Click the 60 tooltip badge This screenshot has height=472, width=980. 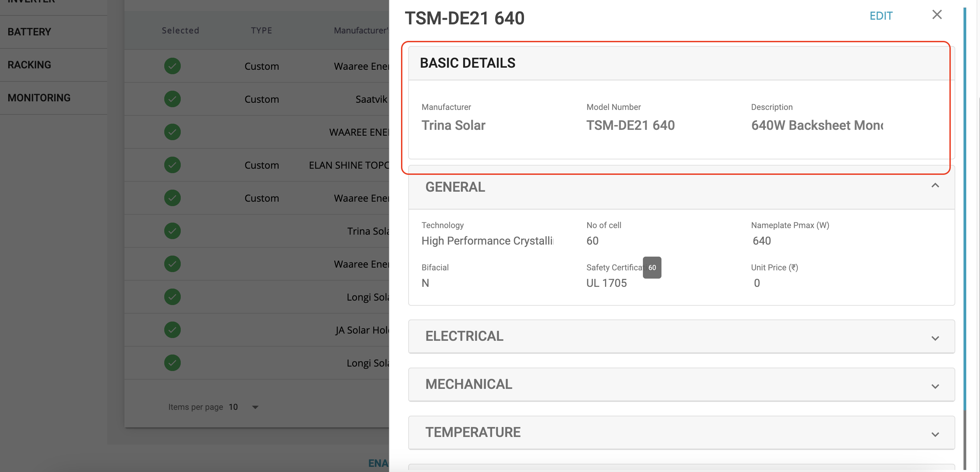[x=652, y=268]
